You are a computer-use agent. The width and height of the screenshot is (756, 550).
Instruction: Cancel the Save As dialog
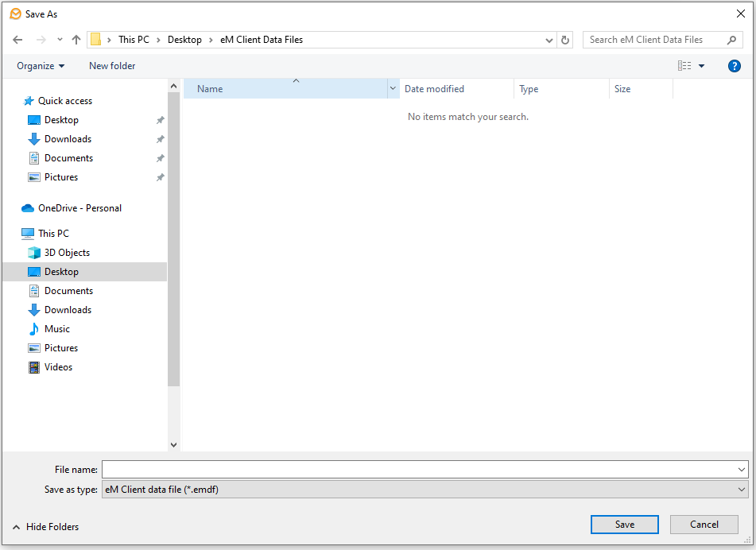pyautogui.click(x=704, y=525)
